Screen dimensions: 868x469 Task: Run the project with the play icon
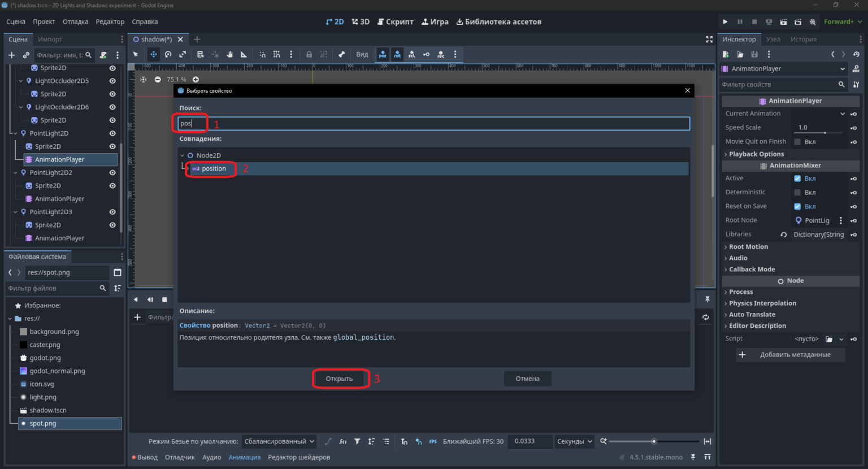tap(725, 21)
